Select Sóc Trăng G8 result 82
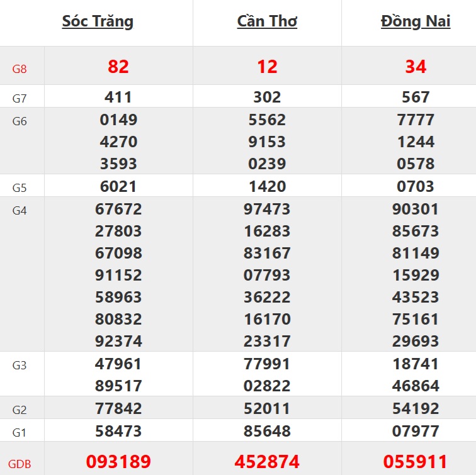 click(118, 67)
